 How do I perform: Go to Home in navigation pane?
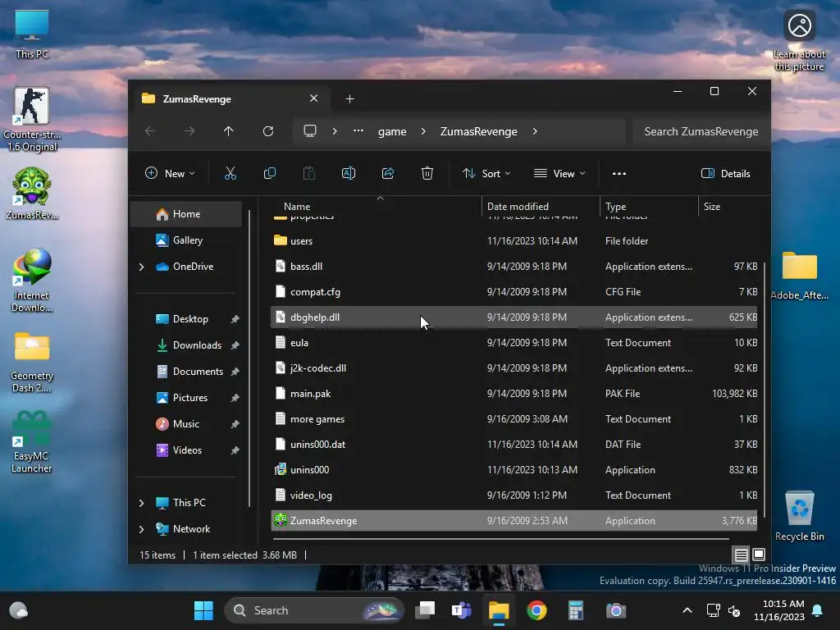[x=186, y=214]
